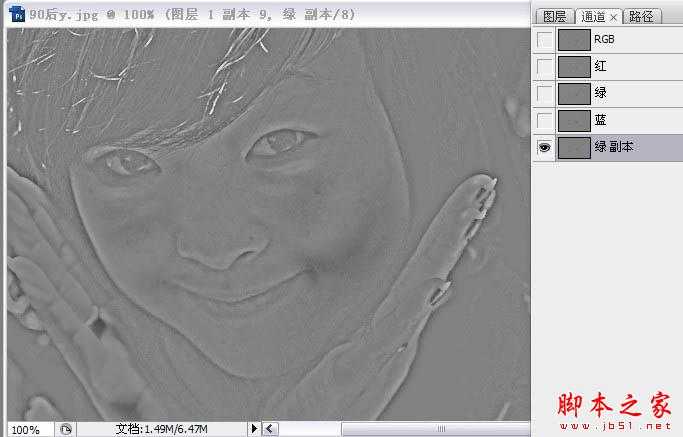Click the horizontal scrollbar left arrow
Viewport: 683px width, 437px height.
tap(270, 429)
